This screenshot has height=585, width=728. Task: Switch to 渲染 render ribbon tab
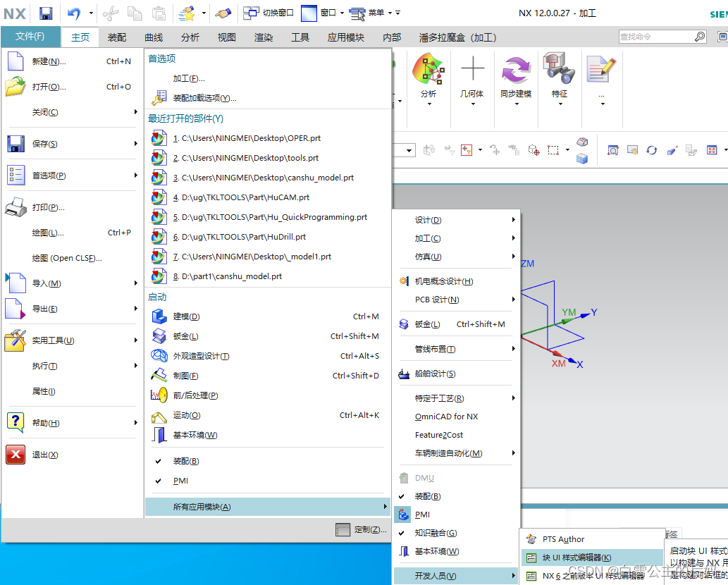point(264,37)
